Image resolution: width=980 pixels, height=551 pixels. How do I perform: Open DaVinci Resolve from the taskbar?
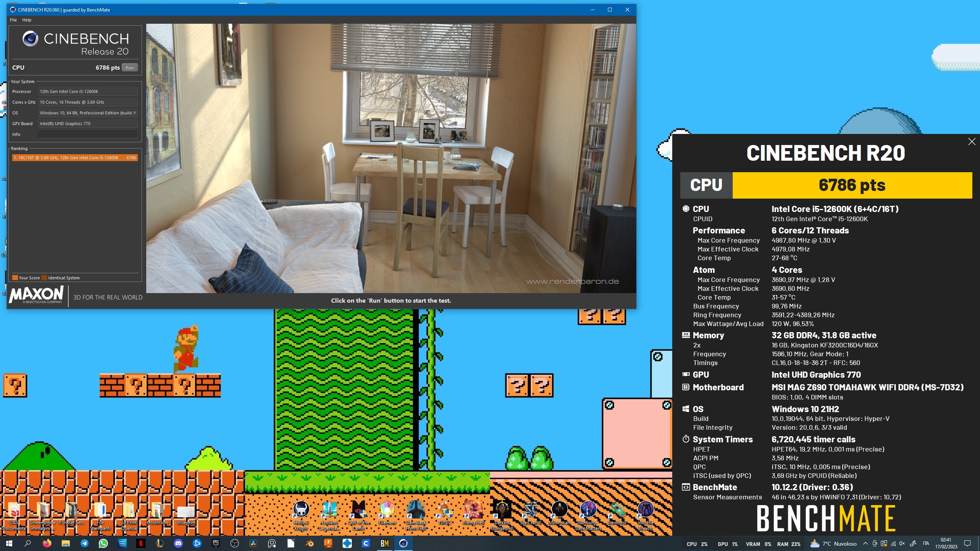coord(253,543)
